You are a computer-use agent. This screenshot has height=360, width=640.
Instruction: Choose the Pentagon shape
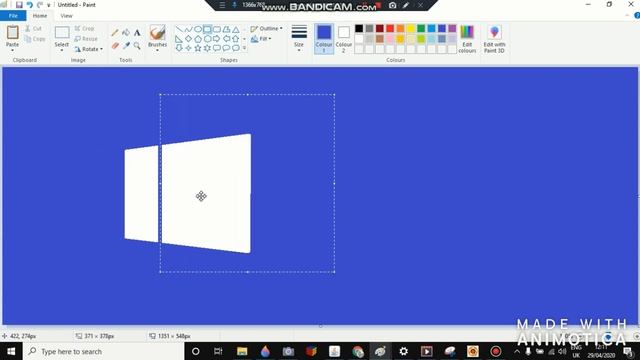pyautogui.click(x=198, y=39)
